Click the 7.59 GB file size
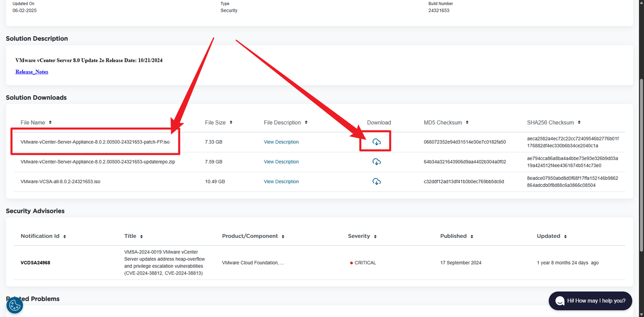The image size is (644, 317). (x=214, y=162)
